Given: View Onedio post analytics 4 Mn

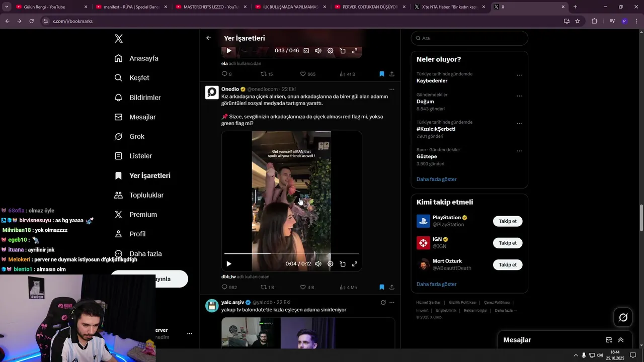Looking at the screenshot, I should tap(348, 287).
